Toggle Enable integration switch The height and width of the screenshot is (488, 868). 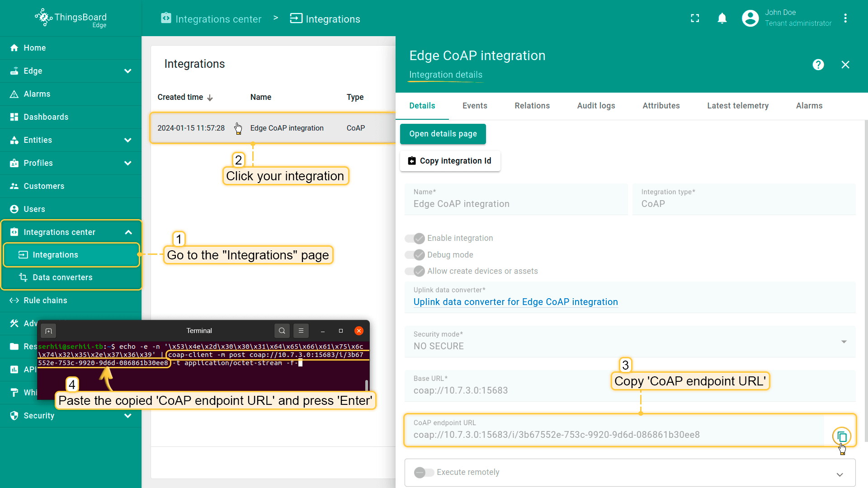[x=414, y=238]
